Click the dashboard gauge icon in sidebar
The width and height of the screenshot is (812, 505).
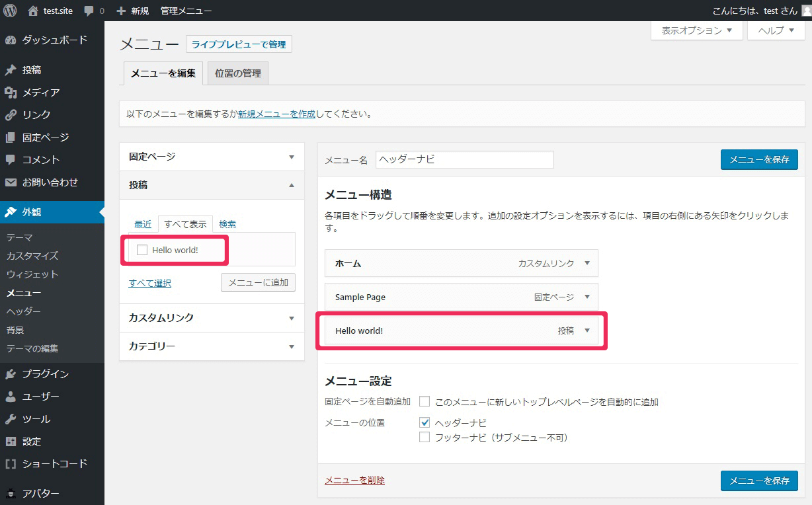11,40
